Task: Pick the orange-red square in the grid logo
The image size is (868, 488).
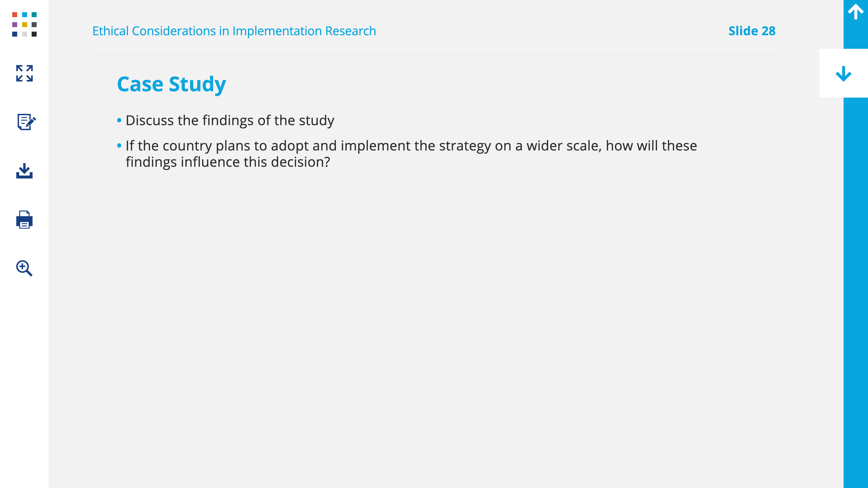Action: coord(14,14)
